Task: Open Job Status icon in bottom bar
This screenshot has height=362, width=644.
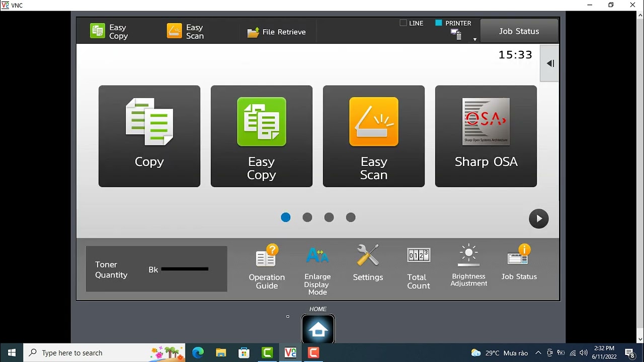Action: 519,262
